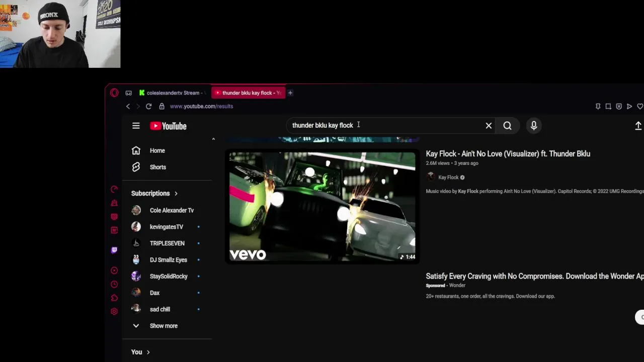Go forward with the browser forward arrow
This screenshot has height=362, width=644.
[x=138, y=106]
